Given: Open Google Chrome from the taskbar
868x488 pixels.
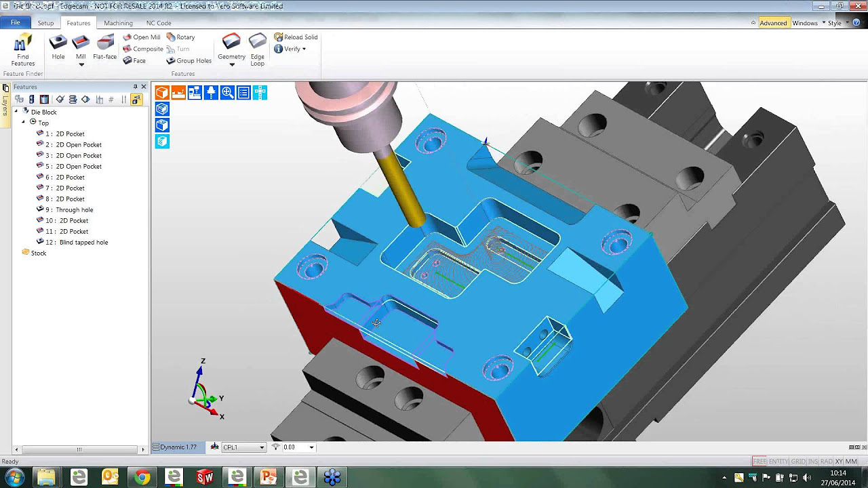Looking at the screenshot, I should click(x=142, y=477).
